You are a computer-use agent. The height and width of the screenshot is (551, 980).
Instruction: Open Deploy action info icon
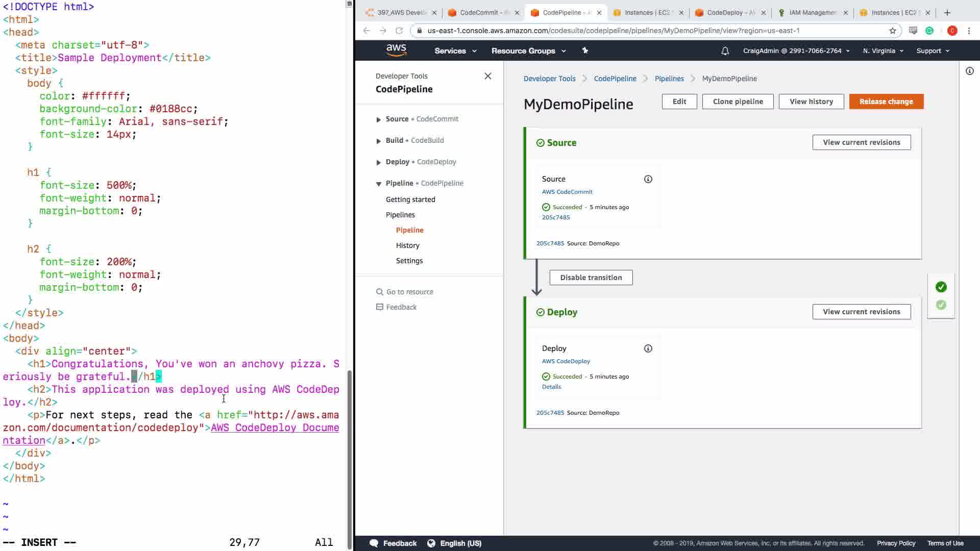(x=648, y=348)
